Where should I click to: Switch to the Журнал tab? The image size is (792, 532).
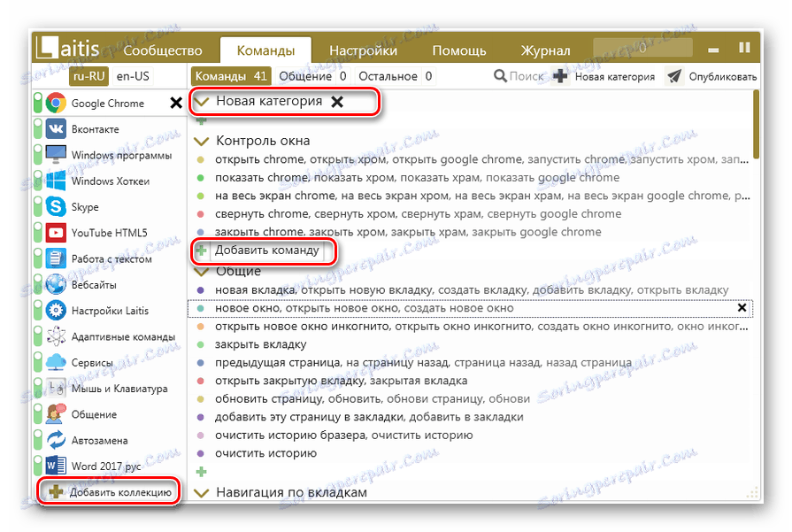pyautogui.click(x=545, y=50)
